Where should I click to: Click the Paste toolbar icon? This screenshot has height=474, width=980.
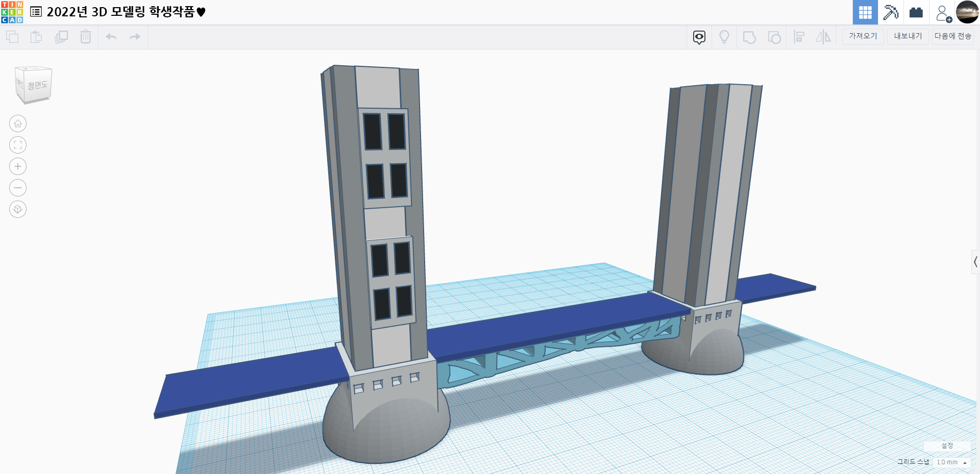[36, 37]
